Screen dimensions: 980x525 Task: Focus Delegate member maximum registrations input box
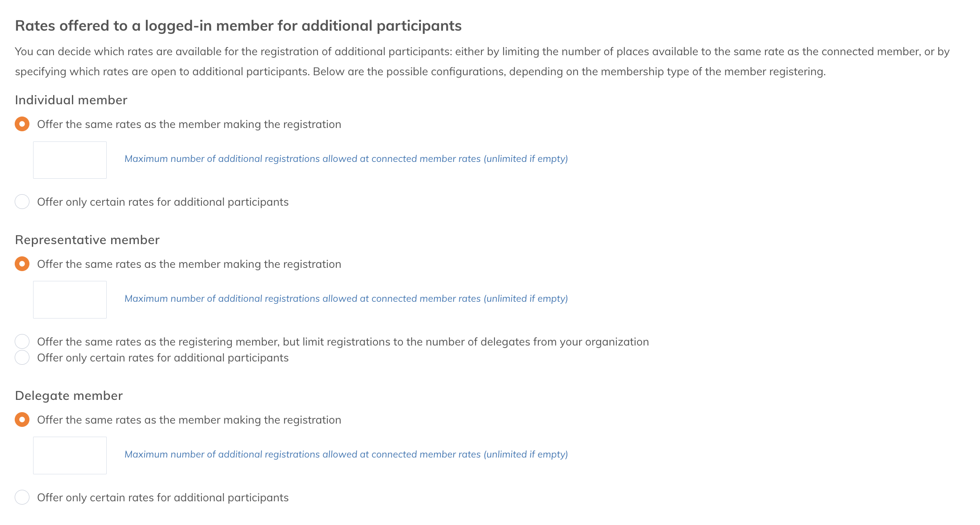click(70, 455)
